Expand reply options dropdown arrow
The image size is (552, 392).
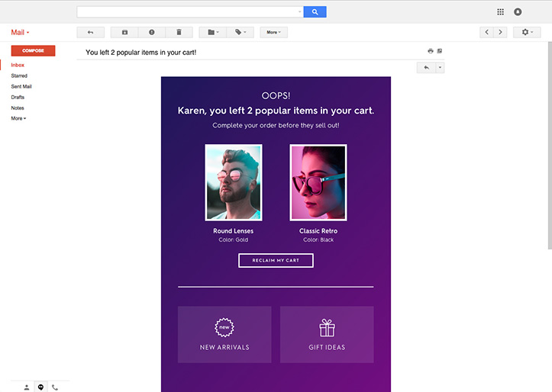coord(440,68)
